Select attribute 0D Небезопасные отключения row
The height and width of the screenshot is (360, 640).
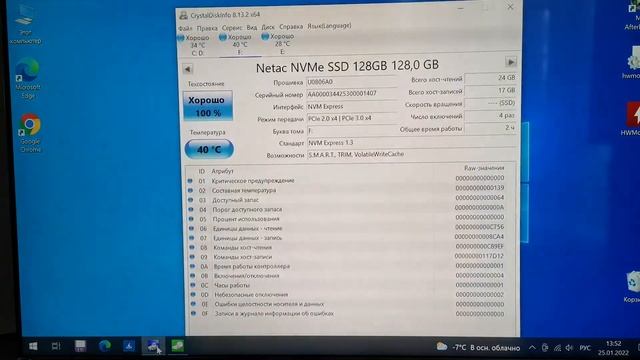(347, 294)
